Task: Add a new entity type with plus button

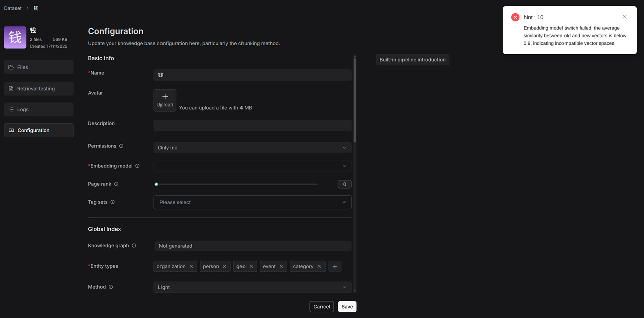Action: (335, 267)
